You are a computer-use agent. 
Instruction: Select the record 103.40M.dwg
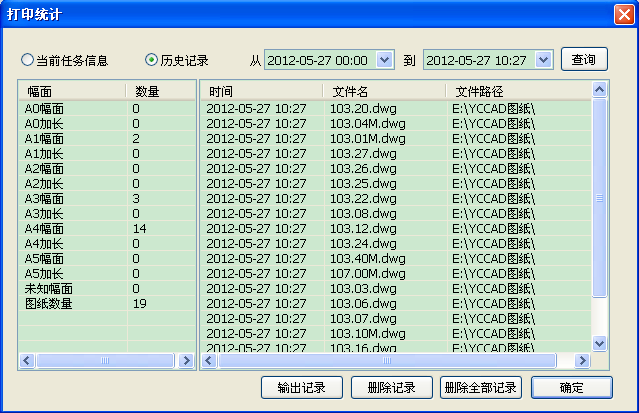click(396, 258)
